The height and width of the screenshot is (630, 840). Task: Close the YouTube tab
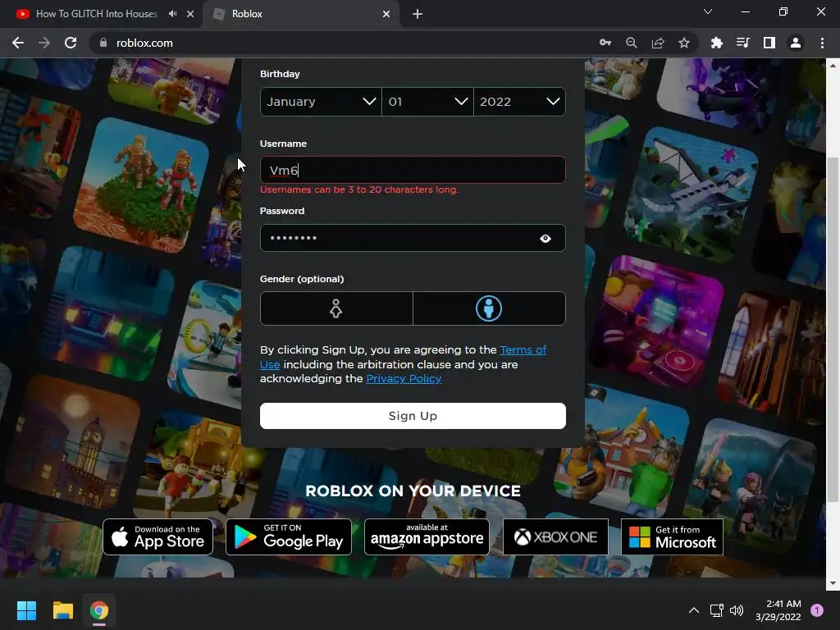190,14
